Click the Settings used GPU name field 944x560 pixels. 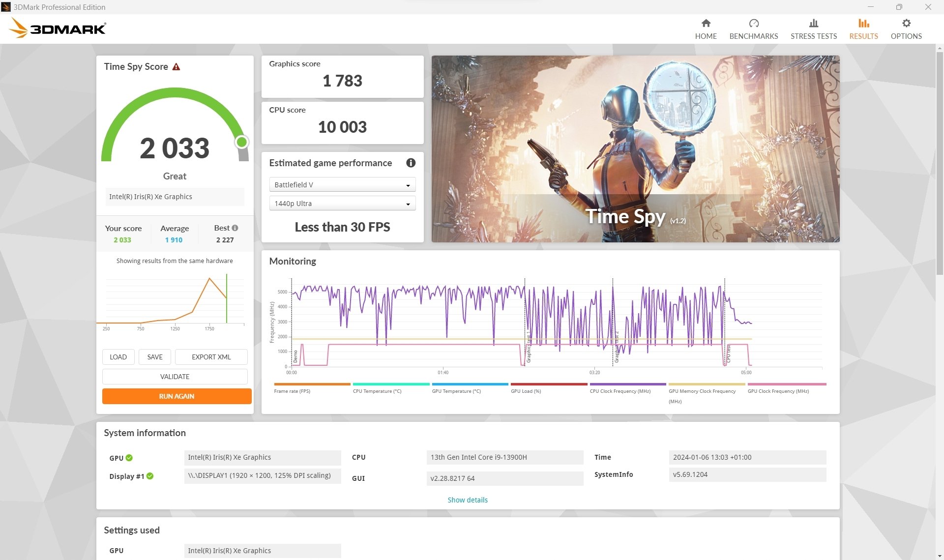(263, 551)
